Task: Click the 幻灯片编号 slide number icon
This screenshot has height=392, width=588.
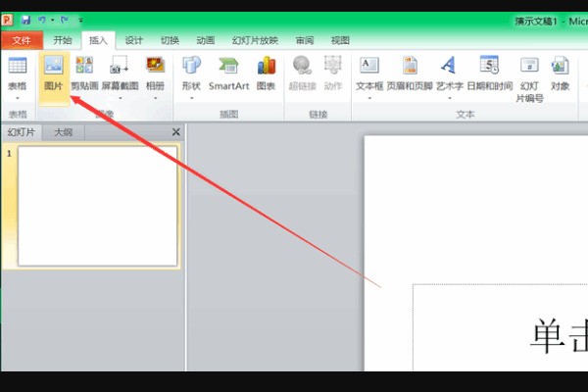Action: pyautogui.click(x=529, y=76)
